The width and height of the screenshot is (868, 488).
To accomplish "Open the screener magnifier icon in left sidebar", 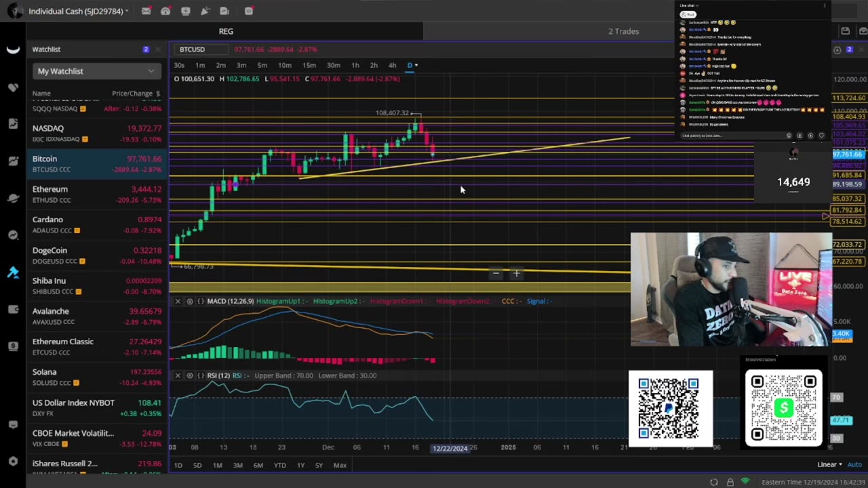I will 13,235.
